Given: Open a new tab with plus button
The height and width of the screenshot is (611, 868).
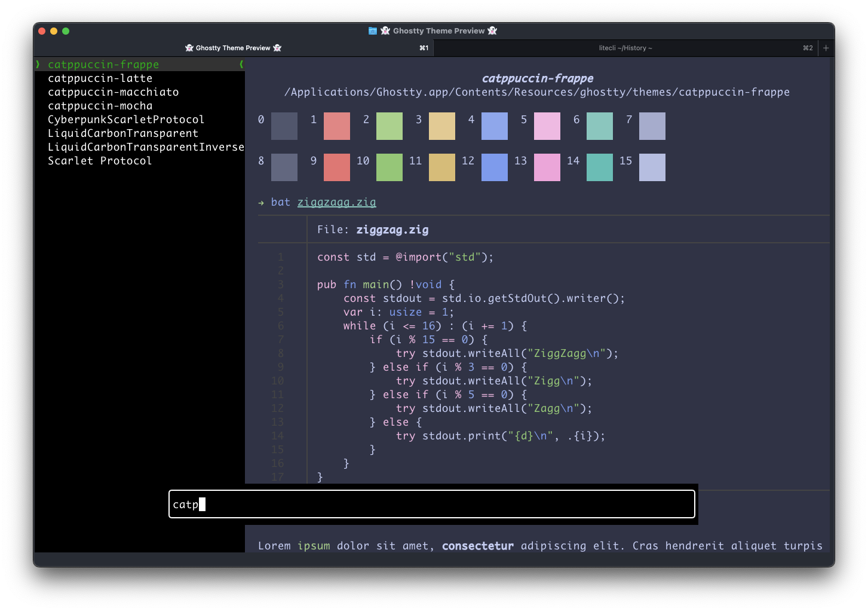Looking at the screenshot, I should coord(826,48).
